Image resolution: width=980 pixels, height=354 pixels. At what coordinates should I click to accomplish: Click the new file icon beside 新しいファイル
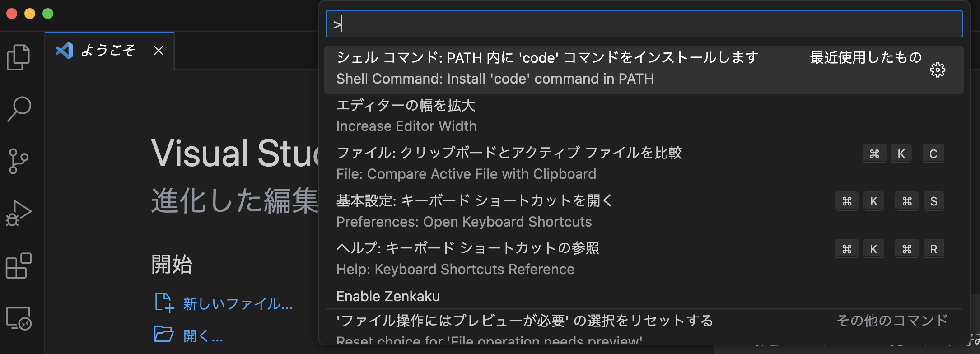tap(164, 303)
